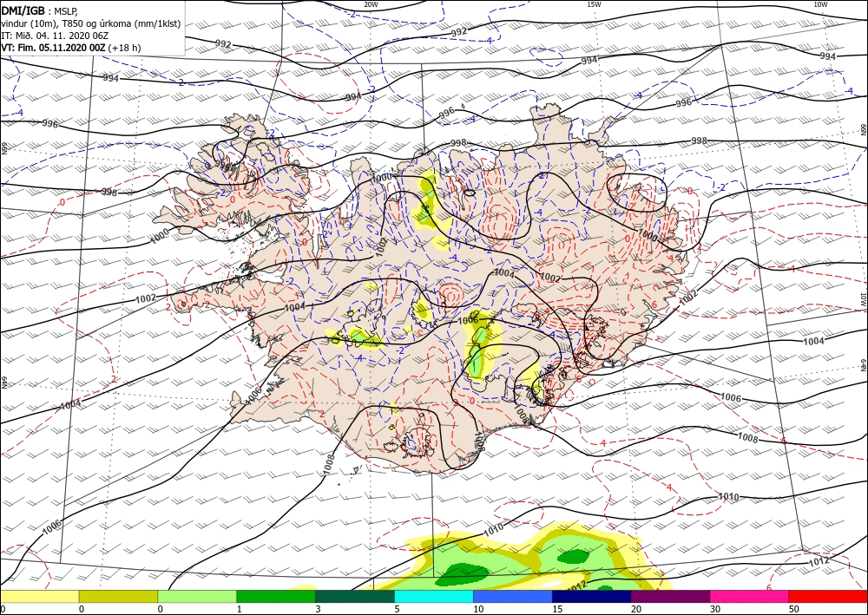
Task: Click the legend value '20'
Action: tap(636, 610)
